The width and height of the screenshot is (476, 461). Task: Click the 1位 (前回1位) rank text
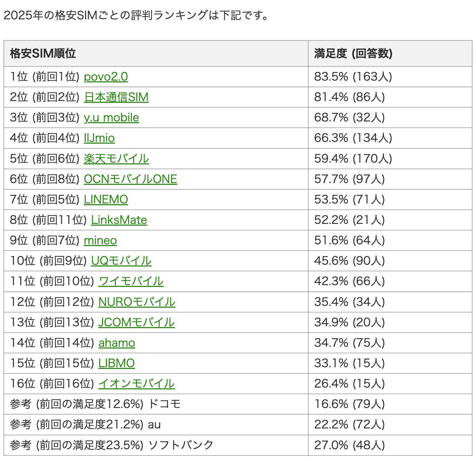click(x=45, y=76)
